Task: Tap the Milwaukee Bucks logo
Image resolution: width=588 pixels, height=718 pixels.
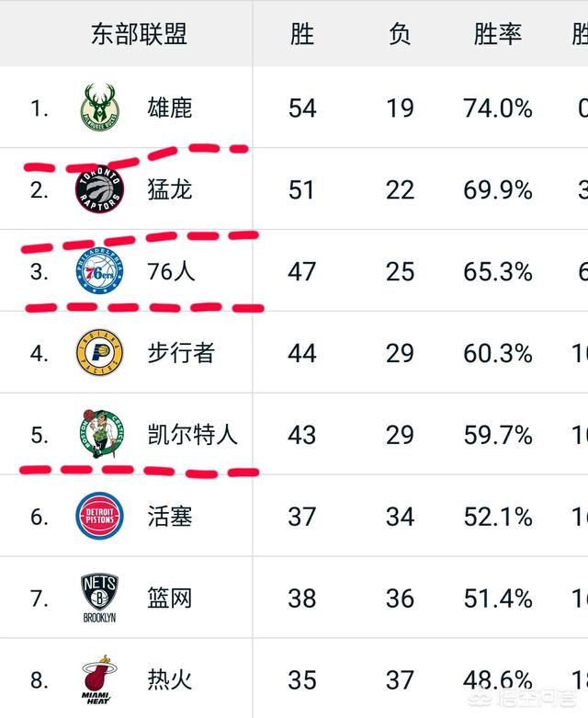Action: (x=100, y=108)
